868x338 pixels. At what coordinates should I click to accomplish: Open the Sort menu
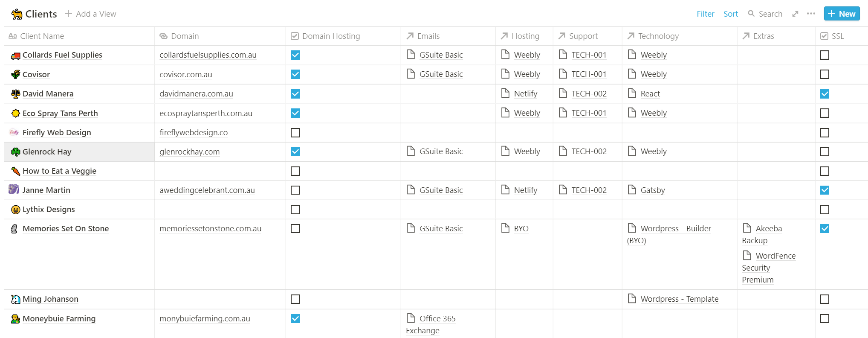pyautogui.click(x=731, y=14)
